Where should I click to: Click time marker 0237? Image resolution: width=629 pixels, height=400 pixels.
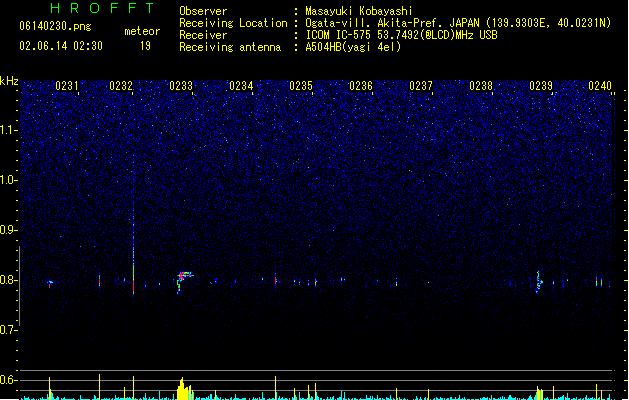point(421,86)
